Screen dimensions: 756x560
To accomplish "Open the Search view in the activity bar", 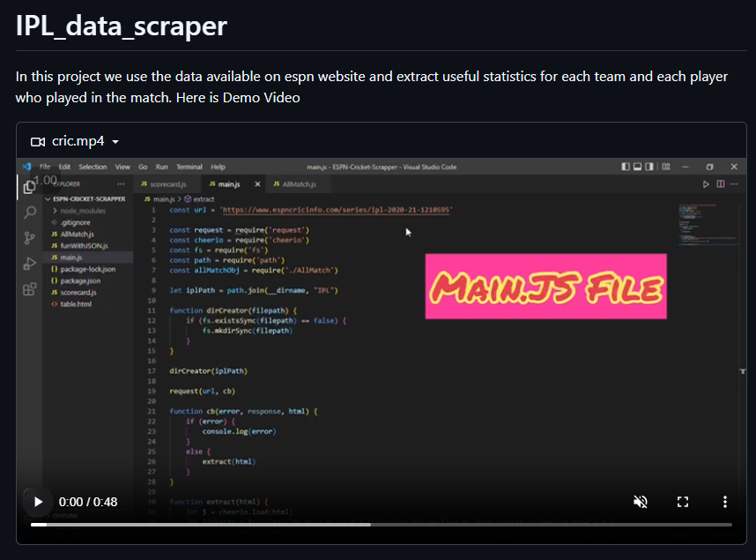I will pyautogui.click(x=30, y=213).
